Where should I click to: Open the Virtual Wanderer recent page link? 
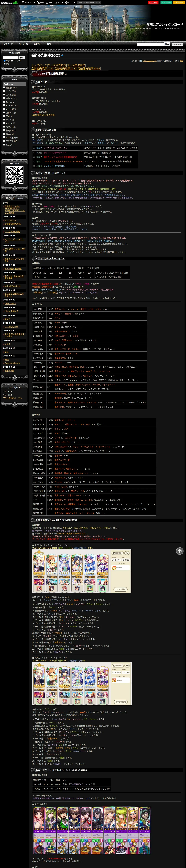click(12, 286)
